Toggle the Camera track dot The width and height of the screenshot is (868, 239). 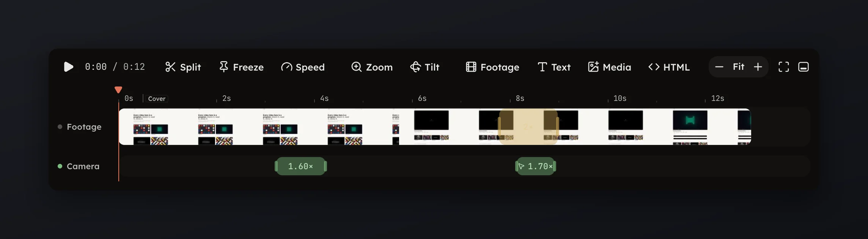pos(60,166)
